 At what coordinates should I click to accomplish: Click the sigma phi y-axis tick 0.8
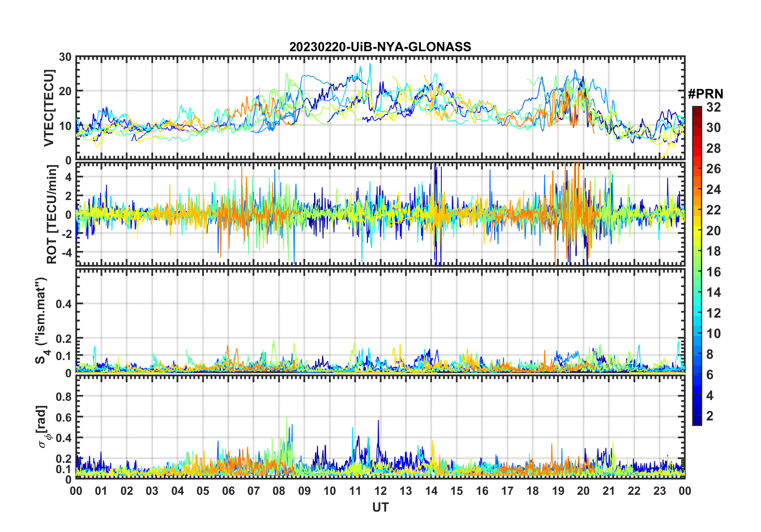point(64,396)
